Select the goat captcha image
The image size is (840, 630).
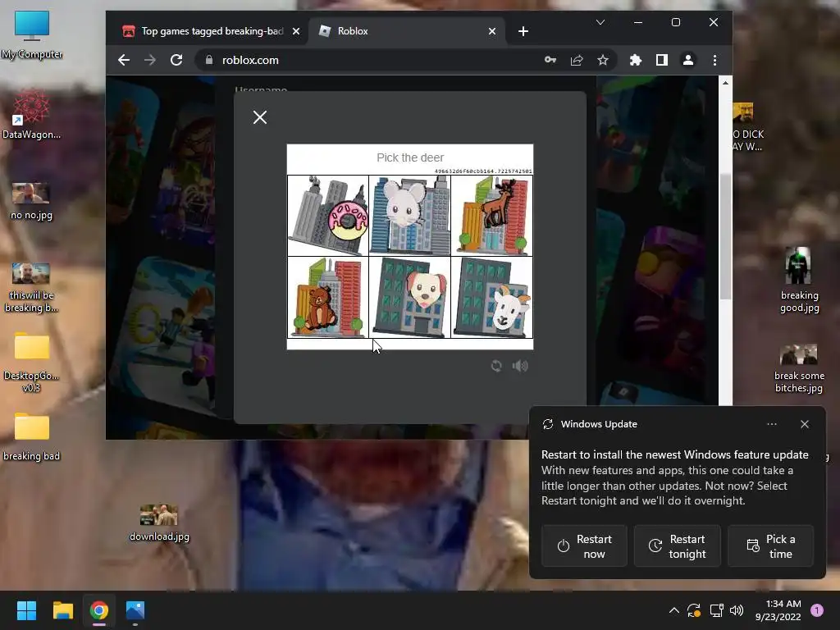tap(492, 297)
